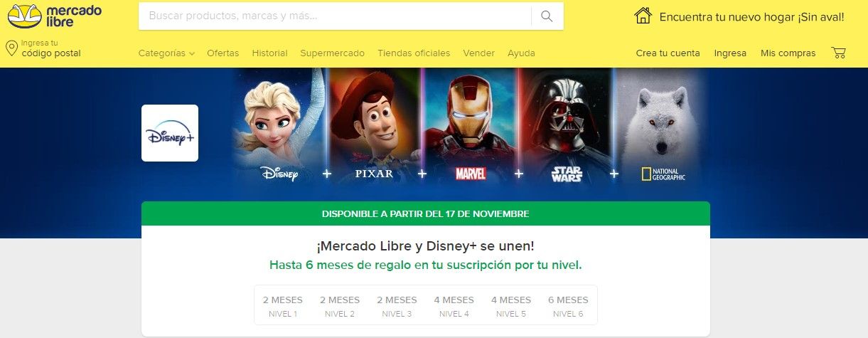This screenshot has width=868, height=338.
Task: Open the shopping cart icon
Action: click(838, 53)
